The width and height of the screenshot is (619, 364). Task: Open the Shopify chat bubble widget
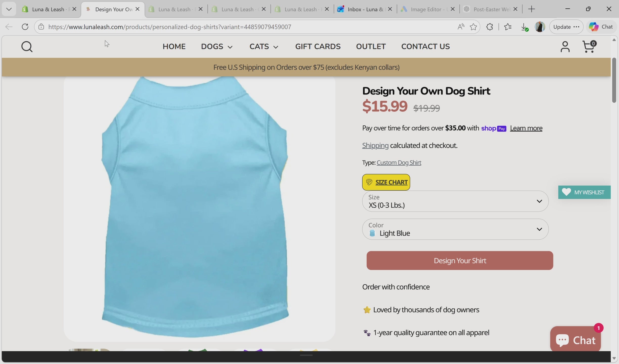(x=576, y=339)
